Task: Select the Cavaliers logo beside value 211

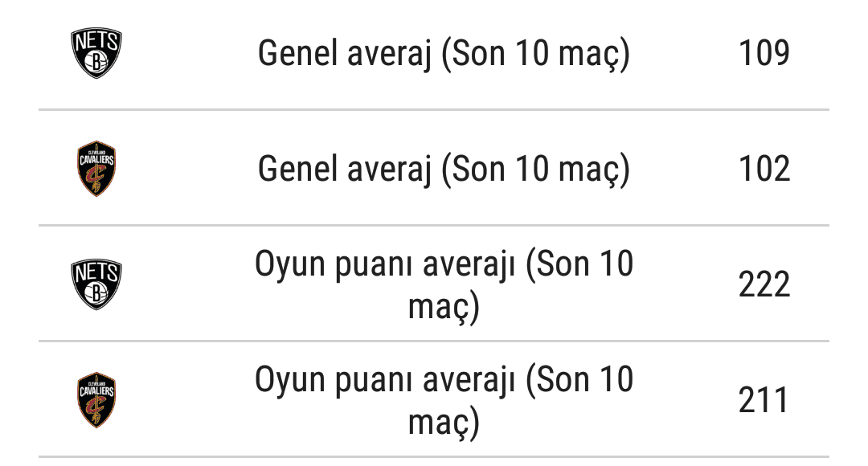Action: 96,399
